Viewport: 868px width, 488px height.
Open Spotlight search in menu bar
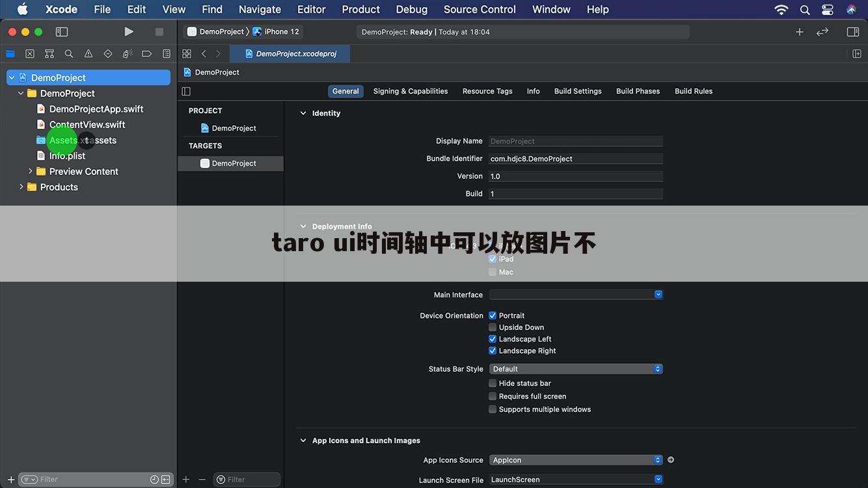(805, 9)
